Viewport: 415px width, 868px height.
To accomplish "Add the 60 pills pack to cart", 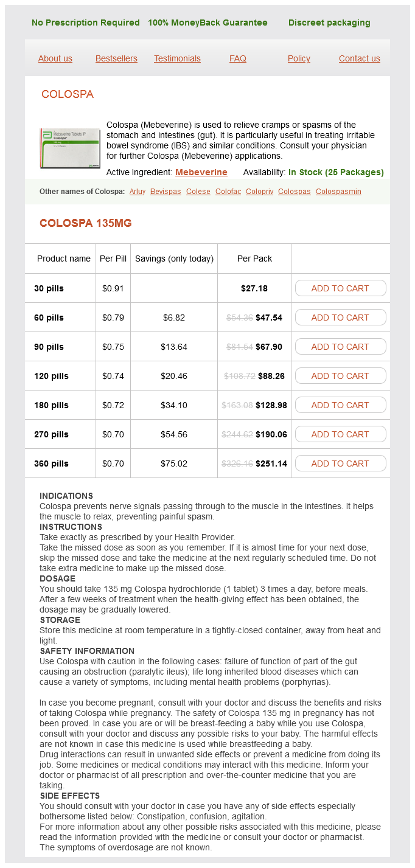I will [340, 318].
